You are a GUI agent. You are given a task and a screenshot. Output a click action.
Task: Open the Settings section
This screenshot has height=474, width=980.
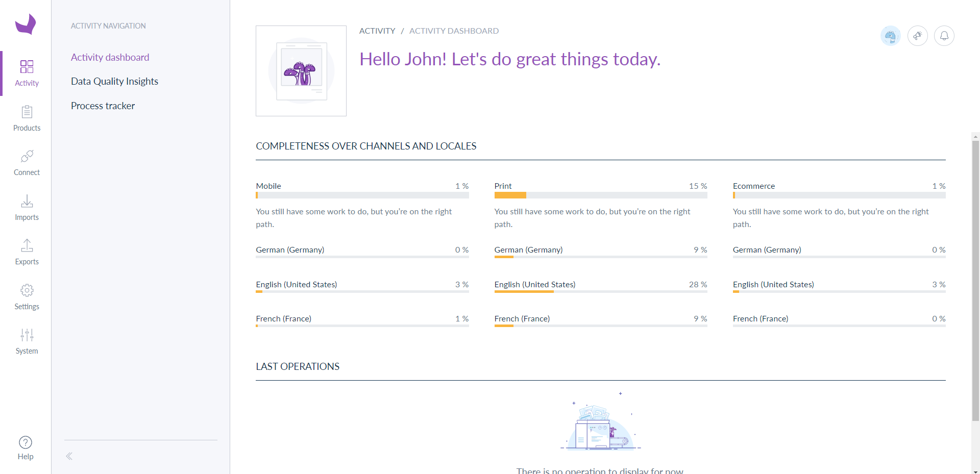pos(27,296)
